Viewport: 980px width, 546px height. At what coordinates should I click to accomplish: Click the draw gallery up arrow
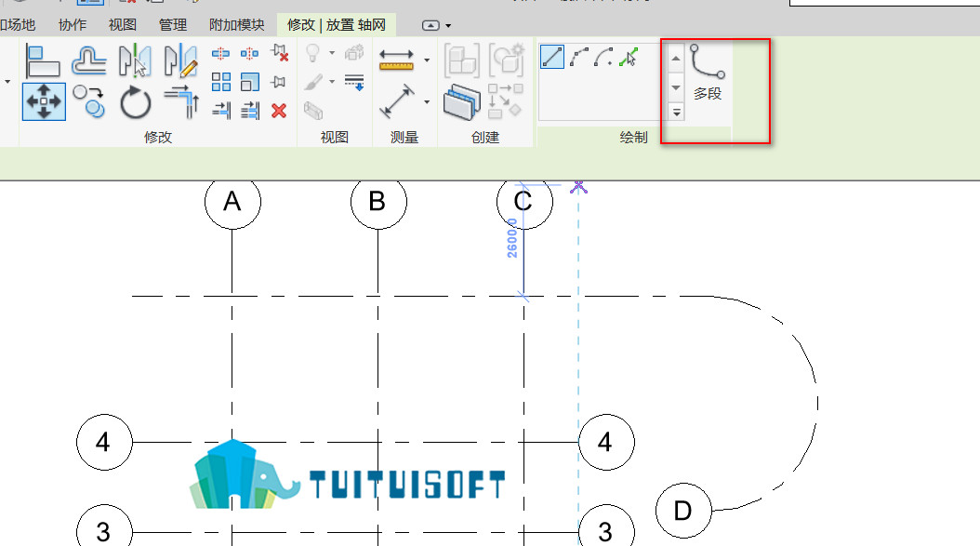(676, 59)
